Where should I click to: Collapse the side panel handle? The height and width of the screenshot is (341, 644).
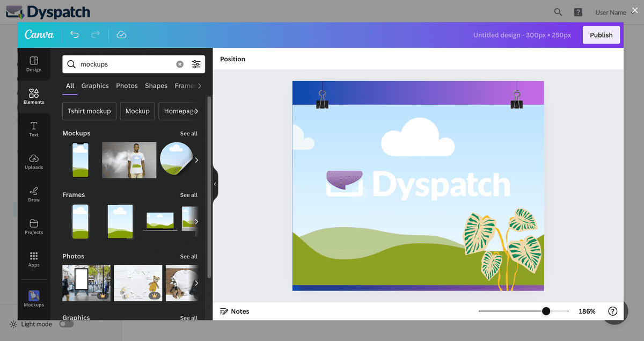[215, 184]
